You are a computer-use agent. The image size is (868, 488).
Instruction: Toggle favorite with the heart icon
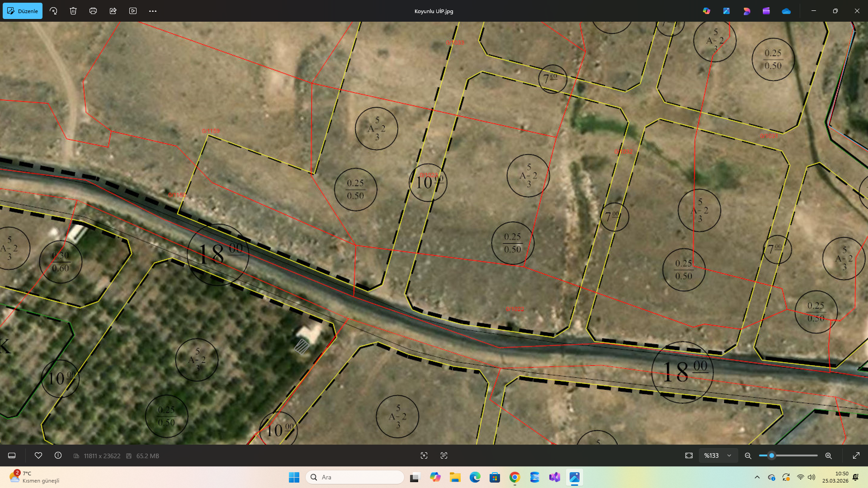point(38,455)
